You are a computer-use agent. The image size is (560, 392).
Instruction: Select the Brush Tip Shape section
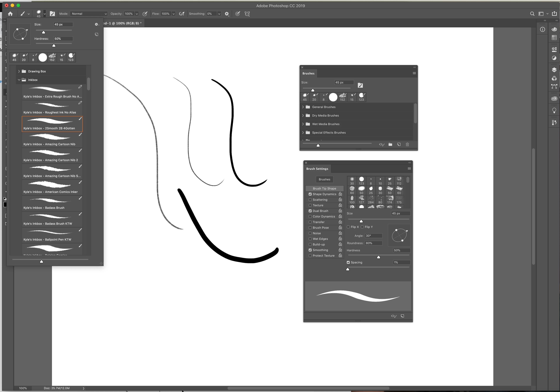click(324, 188)
